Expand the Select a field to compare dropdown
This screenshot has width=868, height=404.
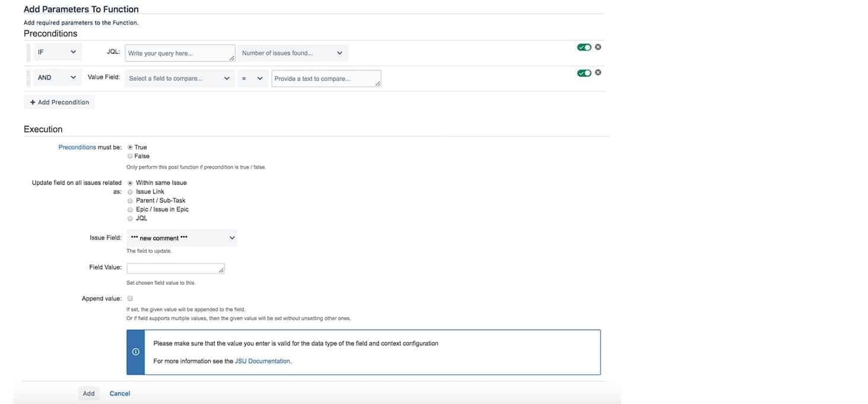pos(178,78)
